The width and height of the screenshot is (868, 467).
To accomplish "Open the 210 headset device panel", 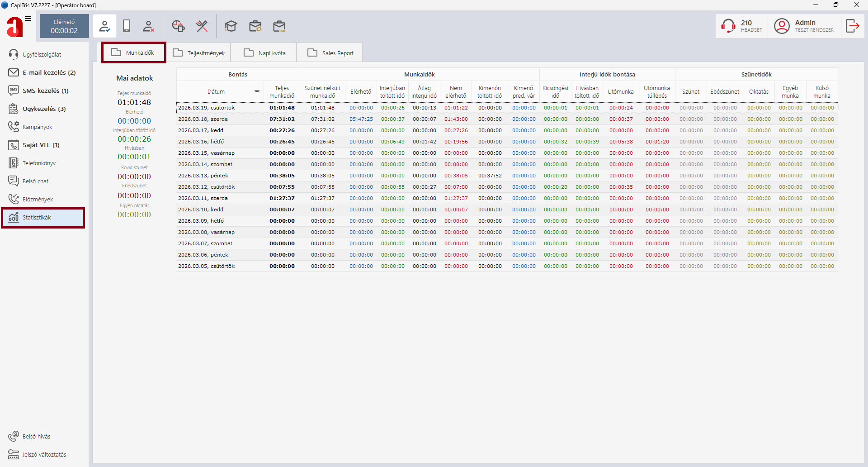I will click(741, 26).
